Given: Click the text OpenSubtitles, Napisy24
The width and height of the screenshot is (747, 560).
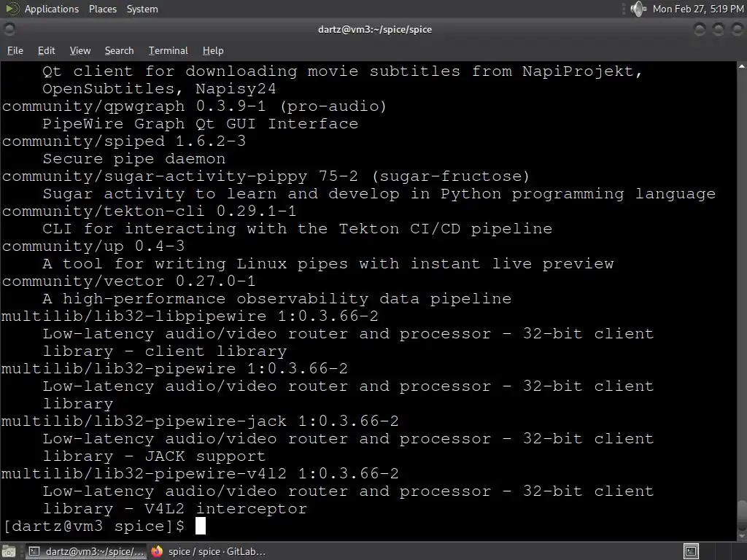Looking at the screenshot, I should (x=159, y=88).
